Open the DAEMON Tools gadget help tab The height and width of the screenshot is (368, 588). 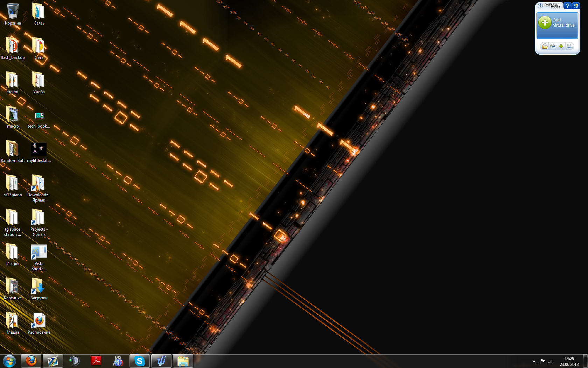click(567, 6)
